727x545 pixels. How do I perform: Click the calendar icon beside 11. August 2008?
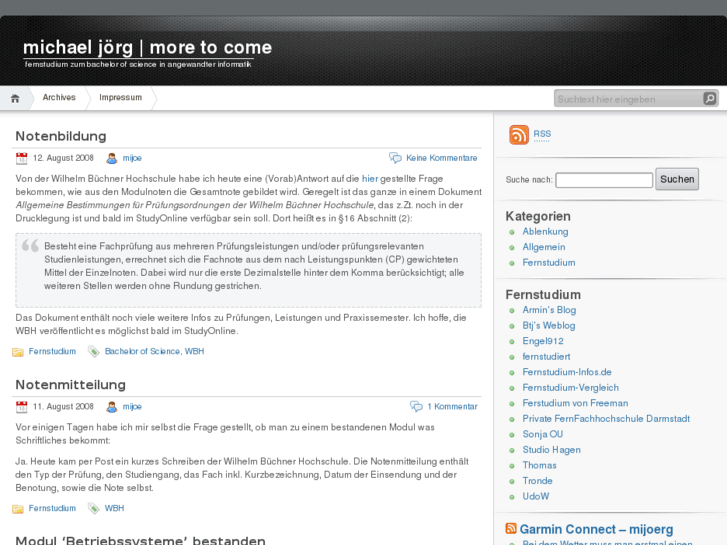click(x=21, y=407)
